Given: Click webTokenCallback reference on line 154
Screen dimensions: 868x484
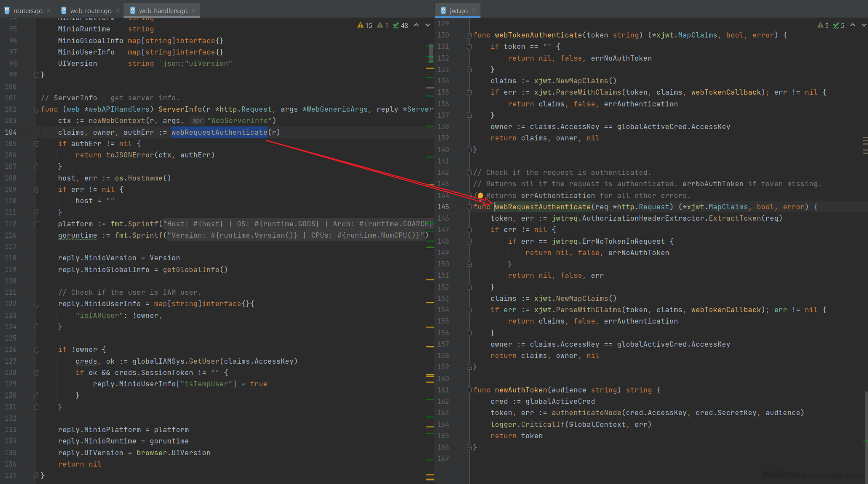Looking at the screenshot, I should pos(726,310).
